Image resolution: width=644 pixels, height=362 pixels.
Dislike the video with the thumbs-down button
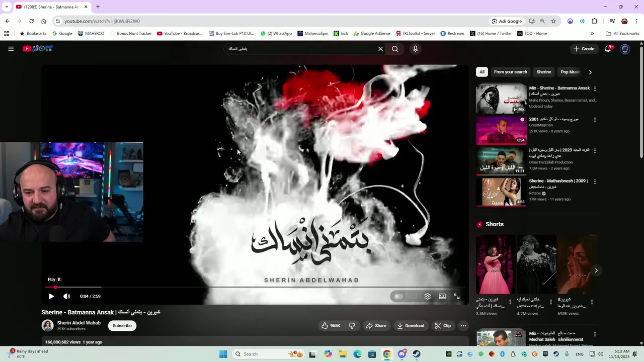(352, 326)
